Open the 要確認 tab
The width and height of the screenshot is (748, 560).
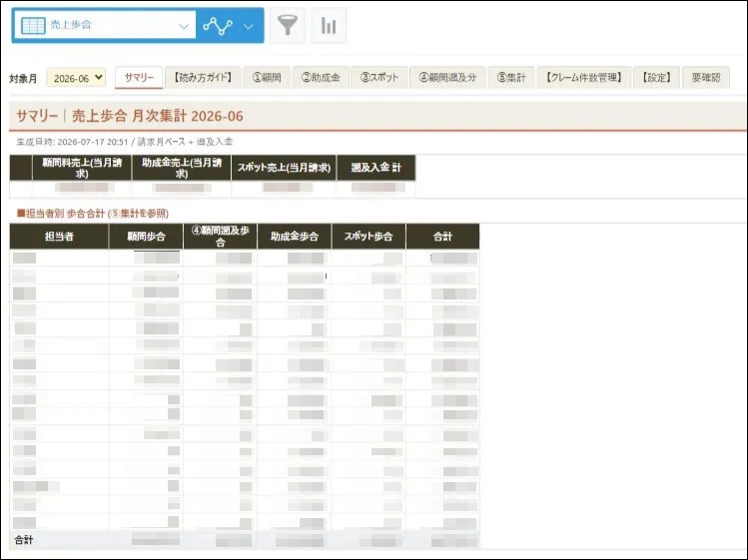coord(705,77)
